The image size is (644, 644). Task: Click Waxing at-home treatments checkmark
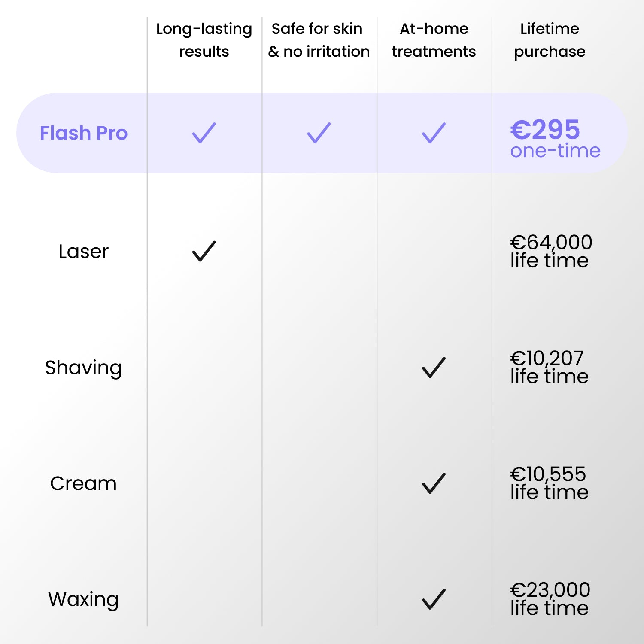(434, 599)
